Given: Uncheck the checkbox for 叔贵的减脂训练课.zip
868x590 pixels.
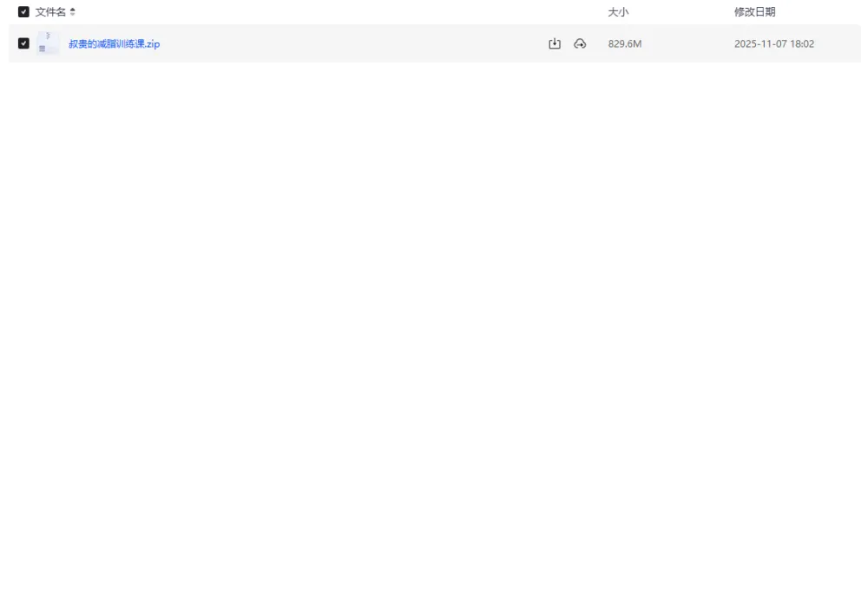Looking at the screenshot, I should (x=23, y=43).
